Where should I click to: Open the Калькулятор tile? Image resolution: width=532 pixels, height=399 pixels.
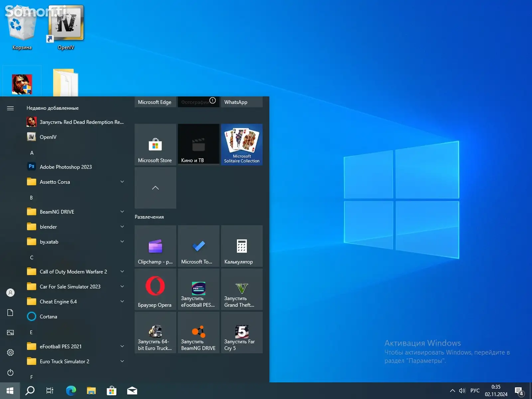(x=242, y=246)
